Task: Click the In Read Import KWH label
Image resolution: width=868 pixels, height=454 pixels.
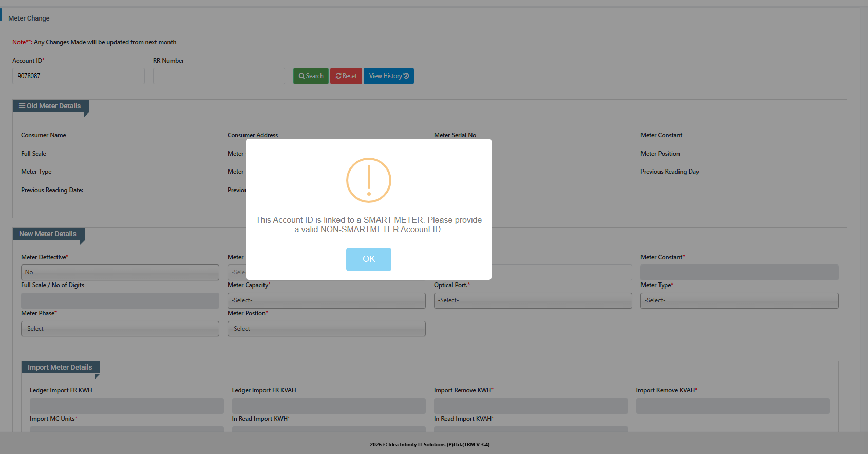Action: click(261, 419)
